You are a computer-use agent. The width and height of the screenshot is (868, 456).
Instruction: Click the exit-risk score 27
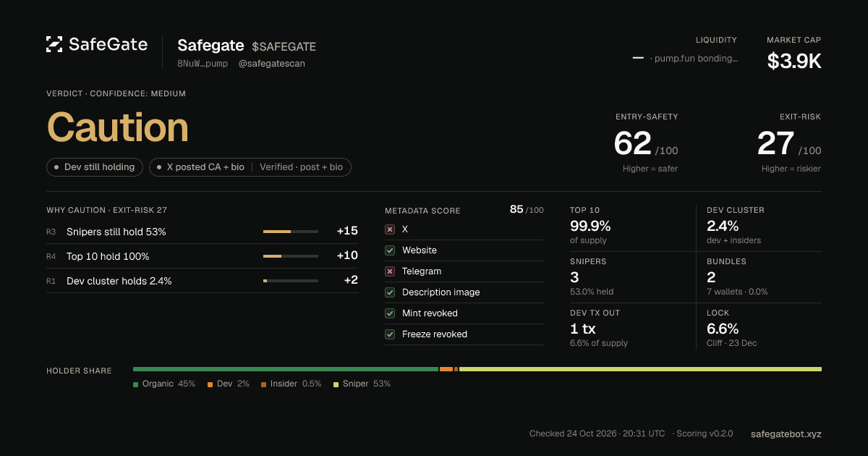[x=775, y=143]
